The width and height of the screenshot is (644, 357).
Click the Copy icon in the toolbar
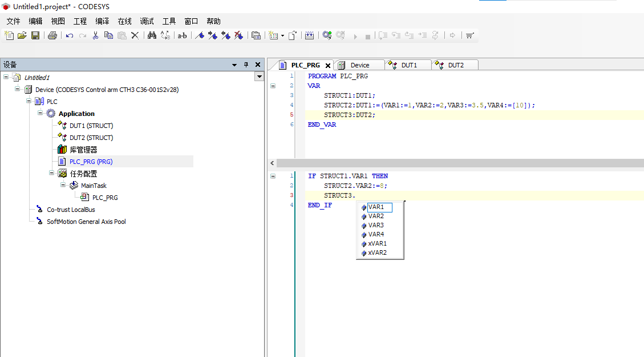(x=108, y=35)
